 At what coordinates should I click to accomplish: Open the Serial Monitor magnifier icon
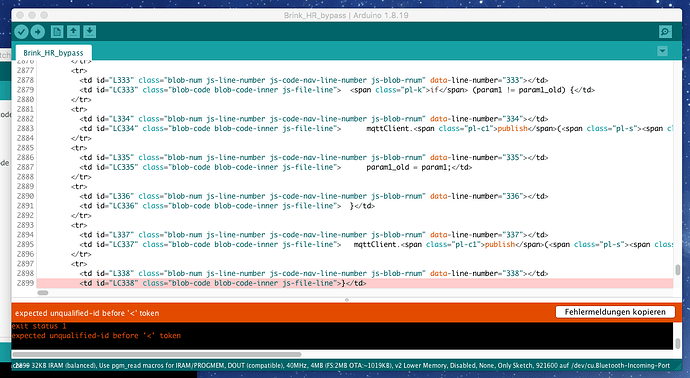(665, 32)
